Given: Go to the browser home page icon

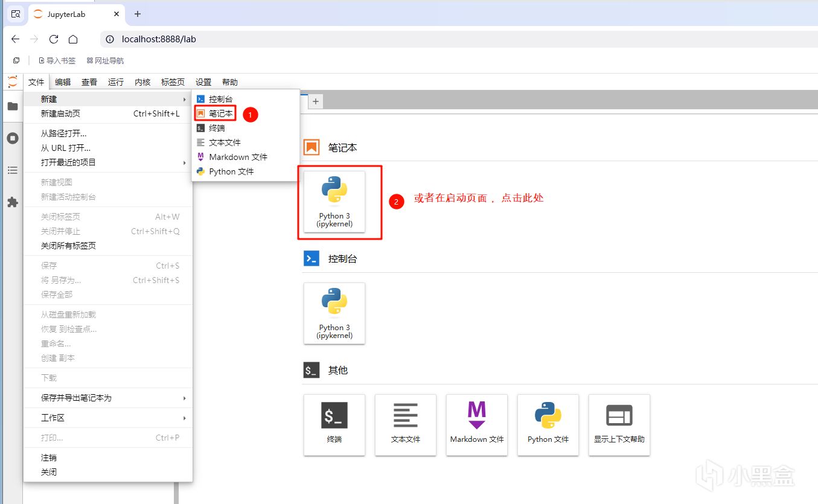Looking at the screenshot, I should pos(73,39).
